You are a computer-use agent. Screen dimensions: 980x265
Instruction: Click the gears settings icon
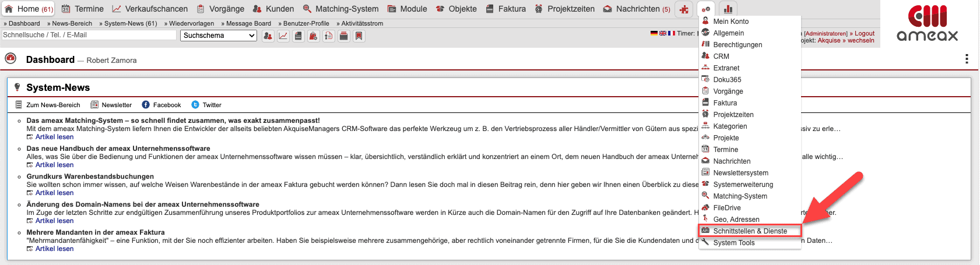tap(706, 9)
